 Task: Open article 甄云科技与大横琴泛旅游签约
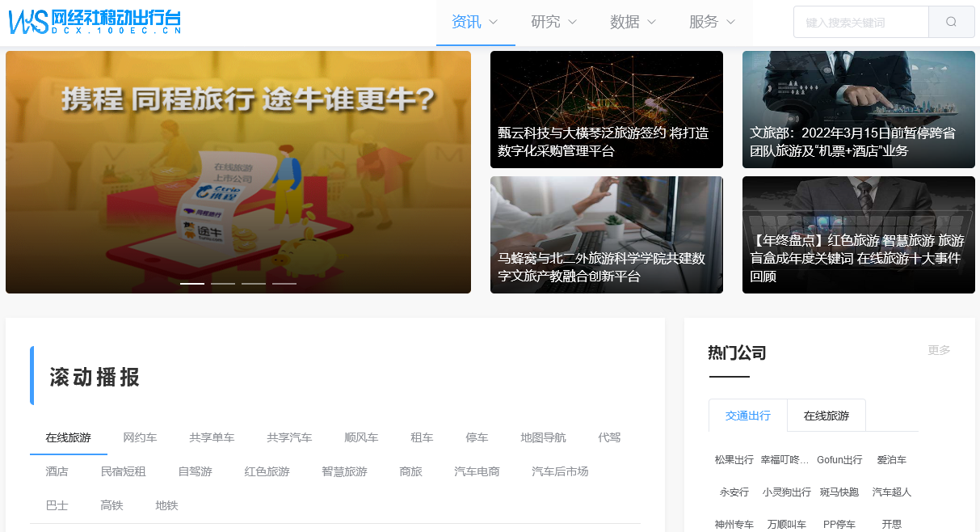point(607,109)
